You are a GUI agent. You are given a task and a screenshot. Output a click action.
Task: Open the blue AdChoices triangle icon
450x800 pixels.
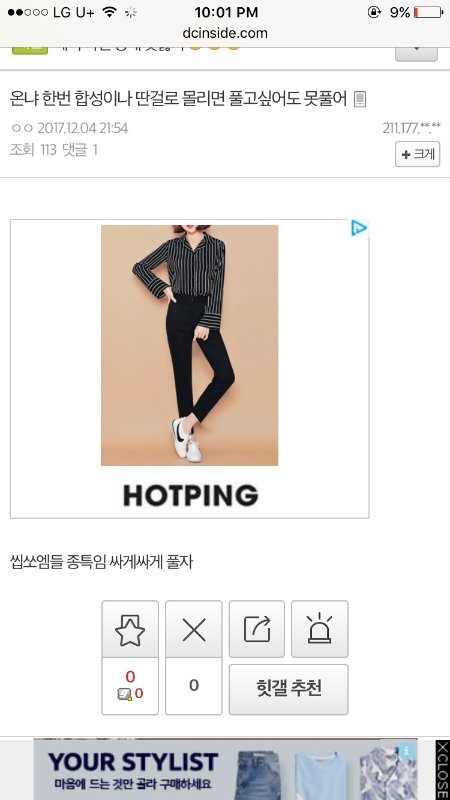pyautogui.click(x=359, y=228)
